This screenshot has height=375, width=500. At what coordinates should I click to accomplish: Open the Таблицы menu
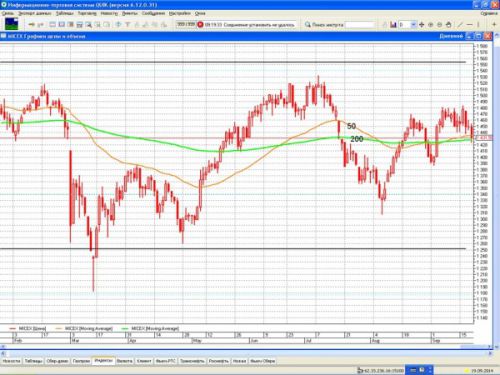click(64, 13)
